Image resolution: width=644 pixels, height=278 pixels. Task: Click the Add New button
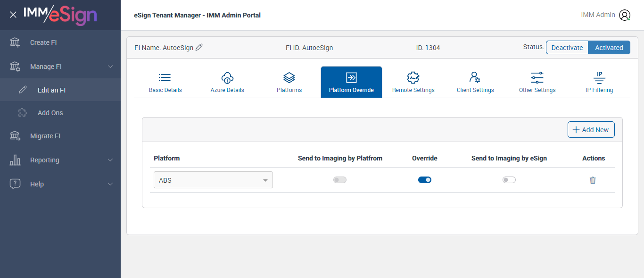point(591,130)
